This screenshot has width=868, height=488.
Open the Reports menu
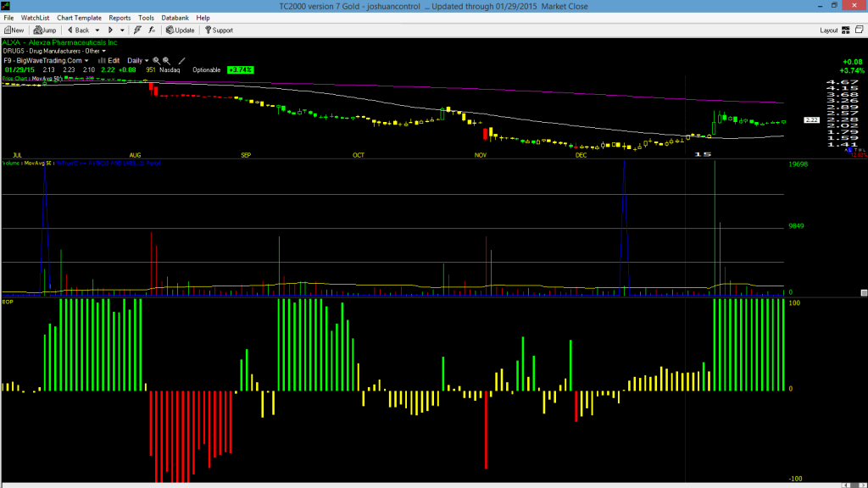pyautogui.click(x=120, y=18)
